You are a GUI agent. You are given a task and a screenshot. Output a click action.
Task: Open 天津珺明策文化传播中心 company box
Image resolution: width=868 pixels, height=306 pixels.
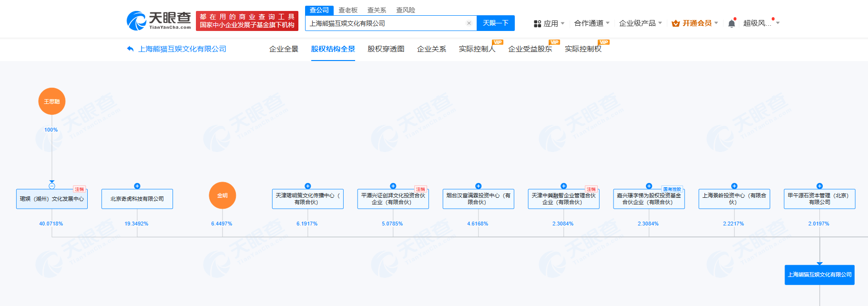click(x=308, y=199)
